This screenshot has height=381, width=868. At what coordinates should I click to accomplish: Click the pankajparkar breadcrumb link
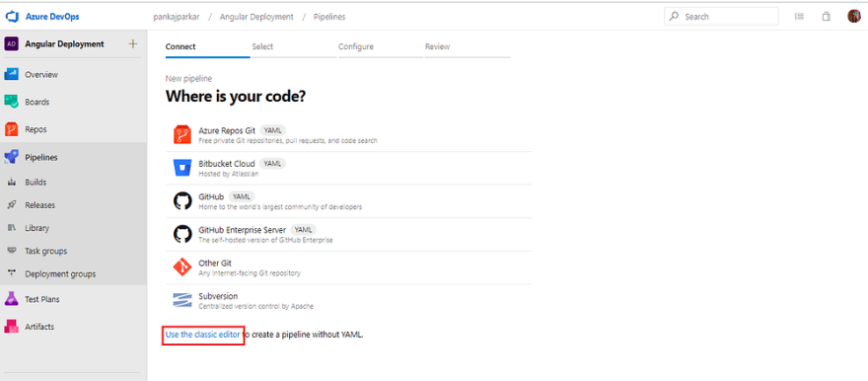pyautogui.click(x=177, y=17)
